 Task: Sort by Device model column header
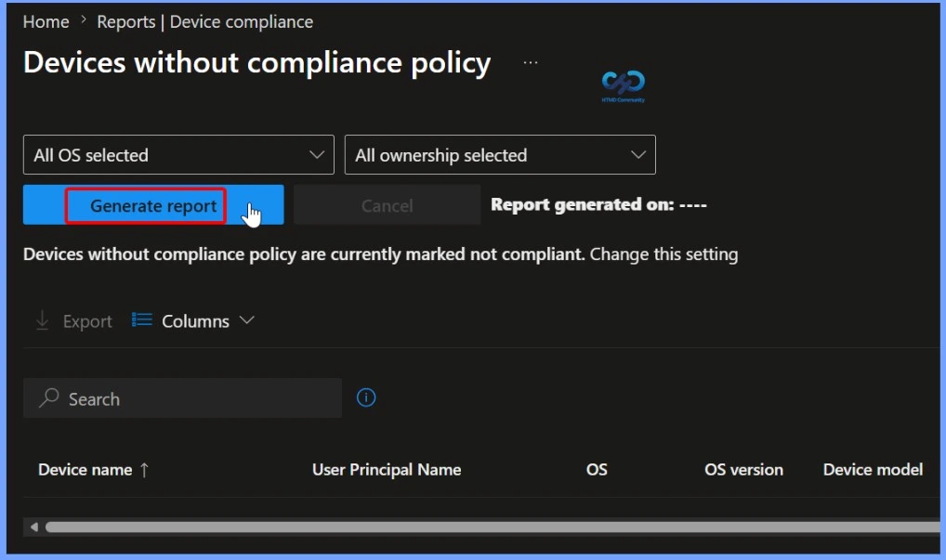873,470
